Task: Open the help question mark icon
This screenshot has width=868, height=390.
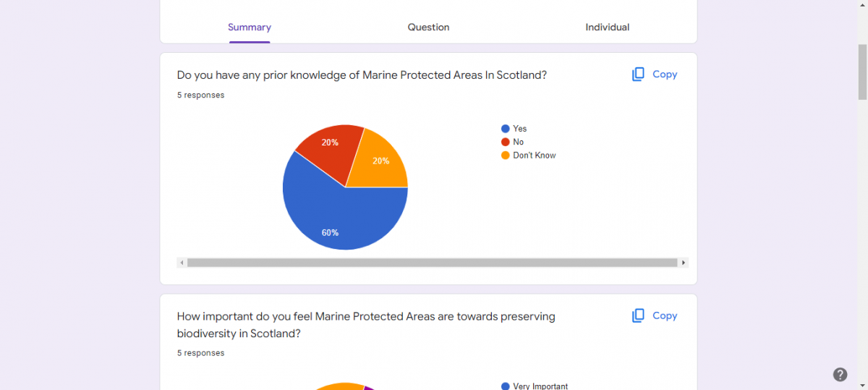Action: (840, 374)
